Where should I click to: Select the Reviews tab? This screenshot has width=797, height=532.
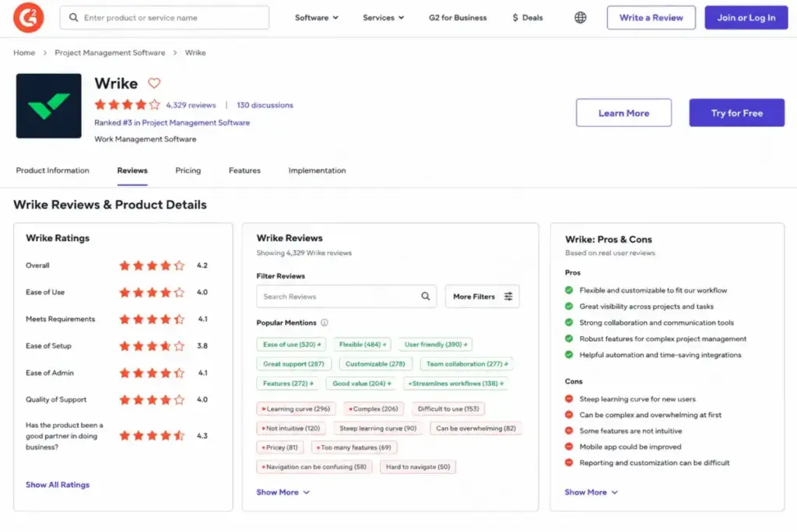pyautogui.click(x=132, y=171)
